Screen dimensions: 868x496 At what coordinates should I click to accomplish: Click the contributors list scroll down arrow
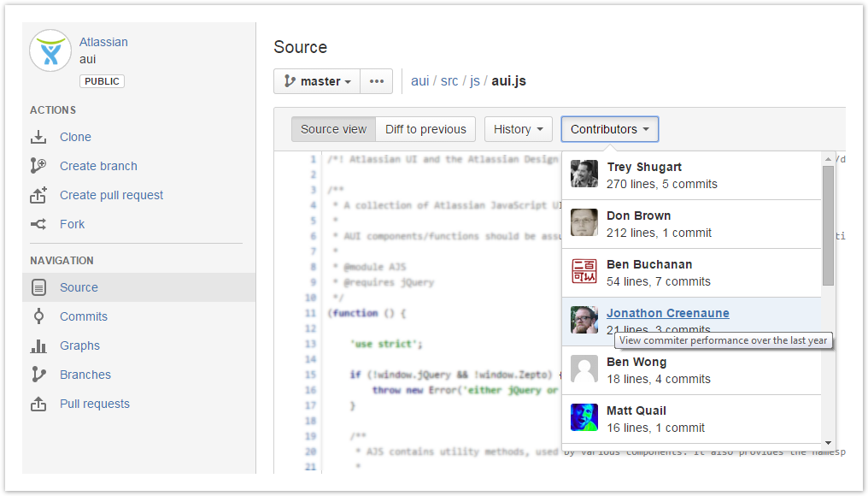pos(828,442)
